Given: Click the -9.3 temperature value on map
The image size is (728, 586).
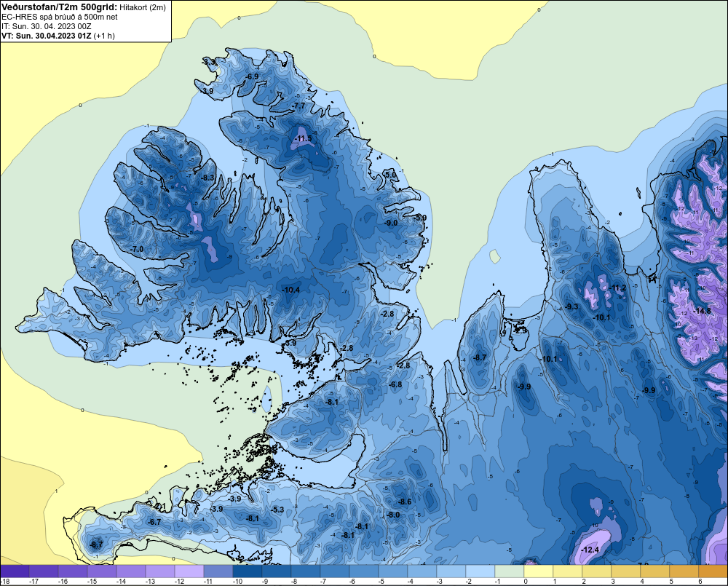Looking at the screenshot, I should tap(572, 306).
